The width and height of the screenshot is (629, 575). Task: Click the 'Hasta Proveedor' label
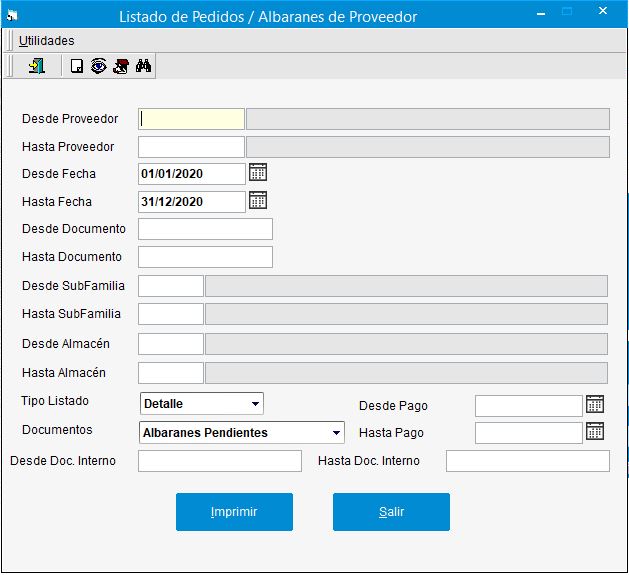[x=68, y=147]
